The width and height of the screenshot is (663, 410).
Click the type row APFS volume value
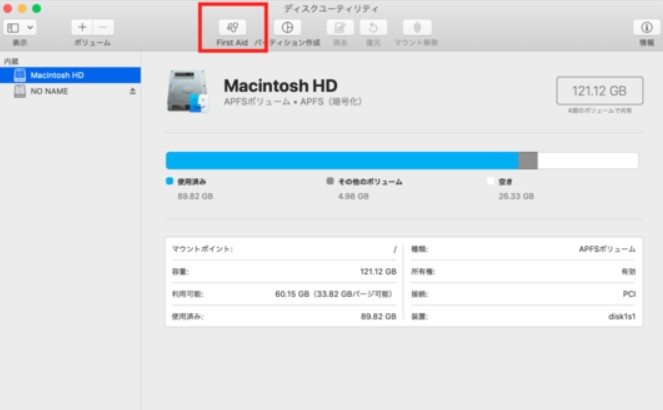pos(607,249)
